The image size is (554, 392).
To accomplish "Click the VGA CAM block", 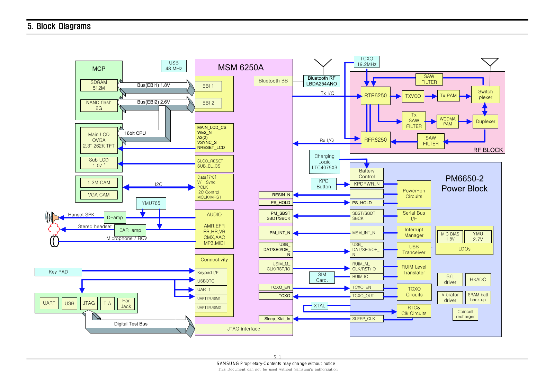I will coord(99,195).
